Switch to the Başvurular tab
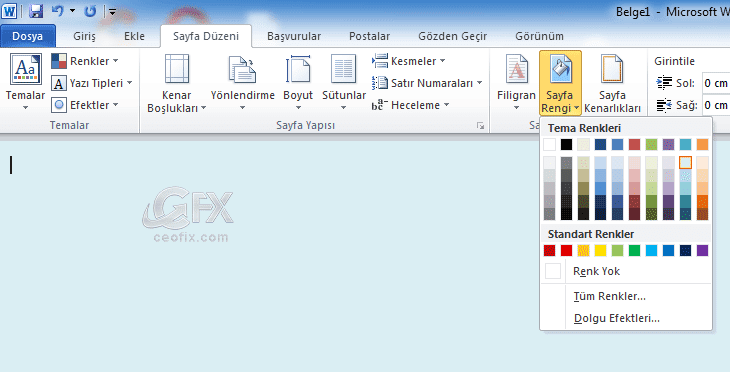Screen dimensions: 730x372 294,36
